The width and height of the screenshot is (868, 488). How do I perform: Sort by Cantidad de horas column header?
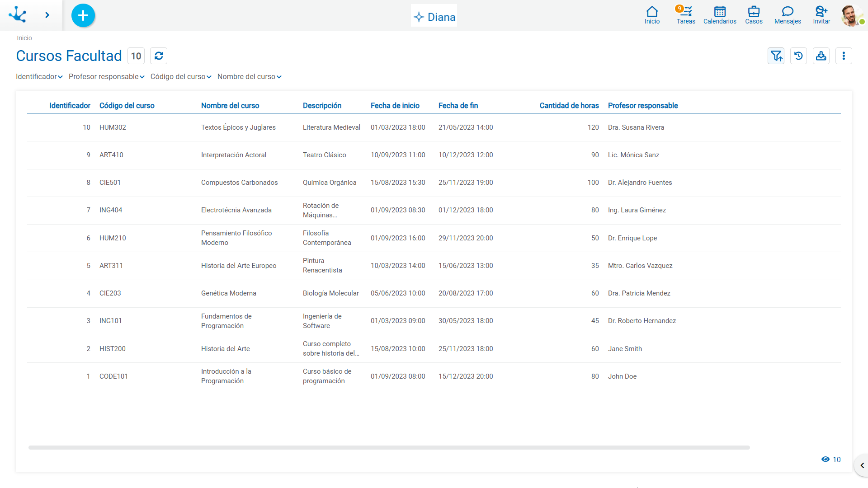coord(569,105)
